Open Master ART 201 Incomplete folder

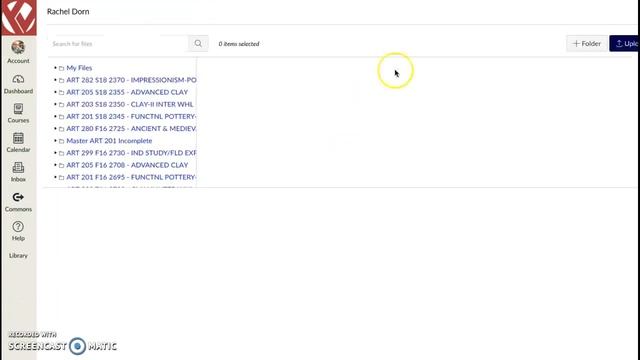[x=109, y=141]
